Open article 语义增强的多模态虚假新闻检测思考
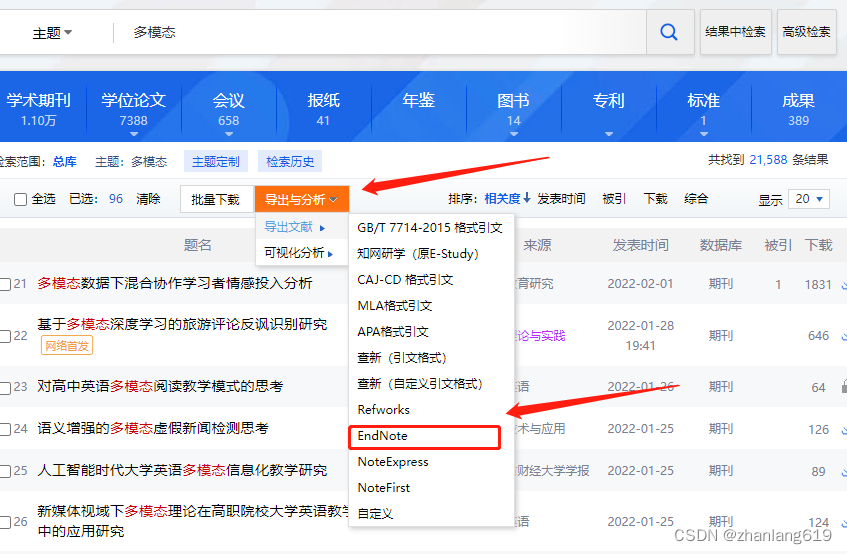This screenshot has height=554, width=847. click(x=153, y=429)
